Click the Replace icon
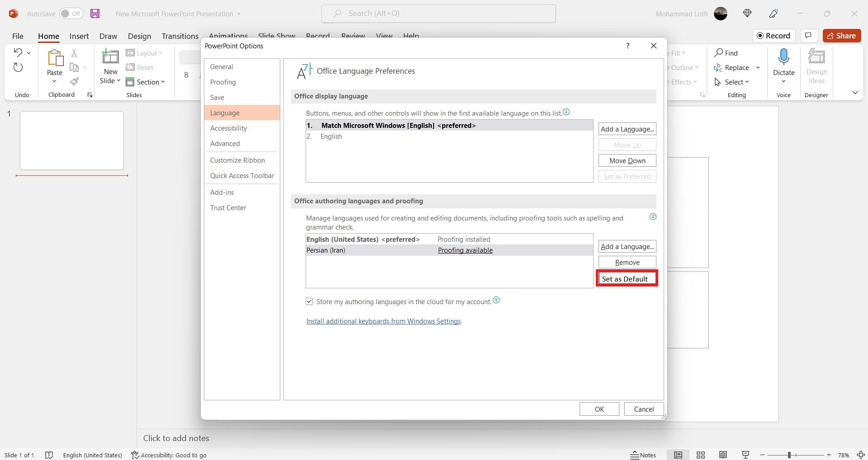 [718, 68]
